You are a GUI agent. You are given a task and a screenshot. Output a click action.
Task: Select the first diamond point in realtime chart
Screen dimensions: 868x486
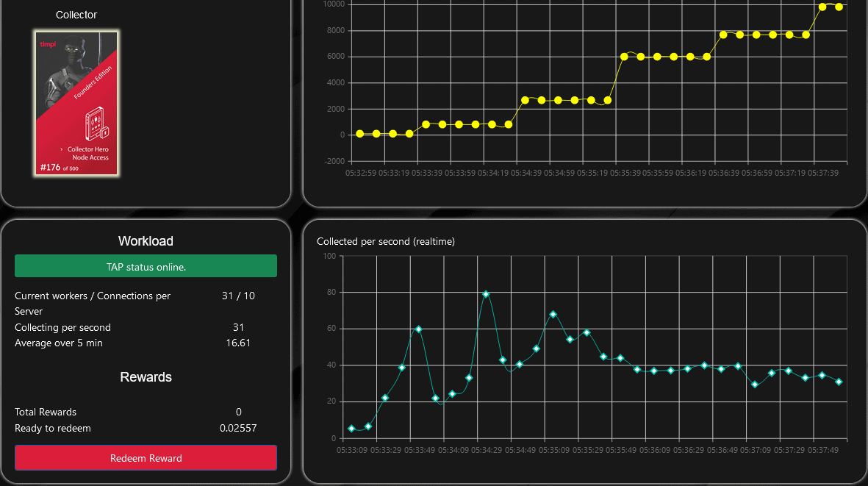pos(351,429)
